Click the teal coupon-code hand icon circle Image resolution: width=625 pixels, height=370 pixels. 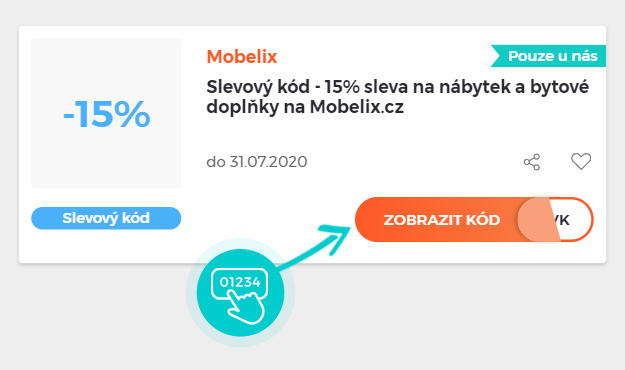[240, 293]
